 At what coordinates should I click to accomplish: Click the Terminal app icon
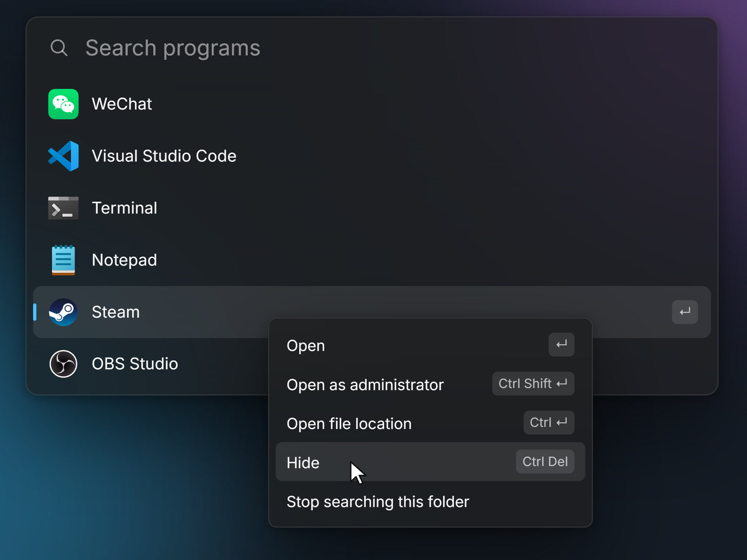tap(63, 208)
